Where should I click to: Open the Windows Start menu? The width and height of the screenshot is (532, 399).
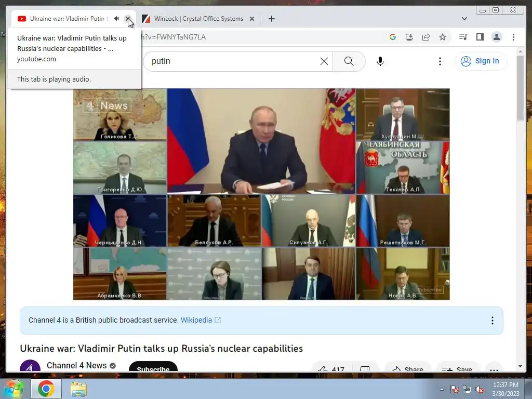14,389
